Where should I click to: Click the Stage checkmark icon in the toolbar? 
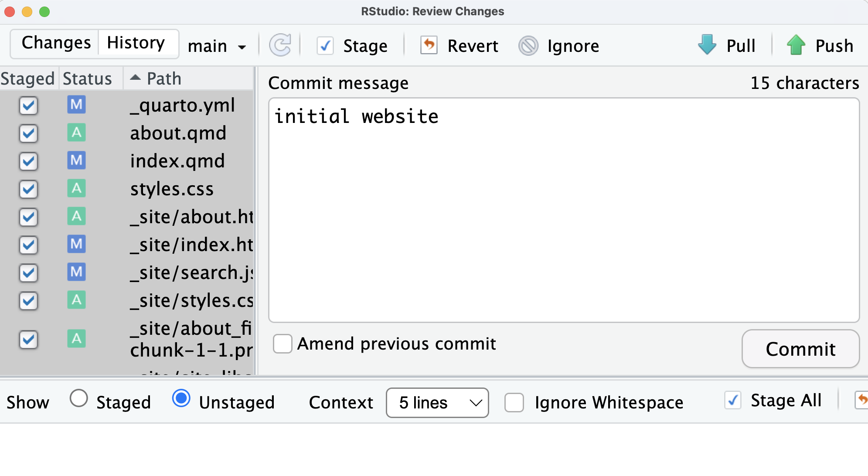pyautogui.click(x=325, y=46)
